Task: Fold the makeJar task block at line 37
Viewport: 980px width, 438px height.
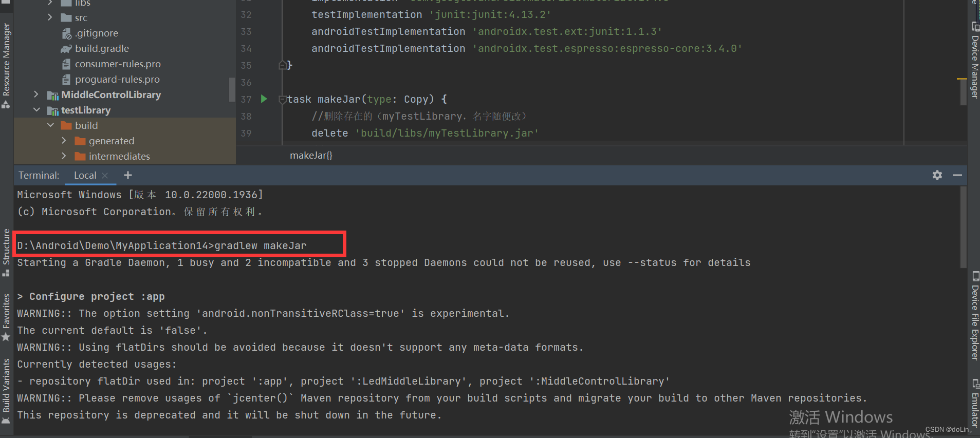Action: pos(282,99)
